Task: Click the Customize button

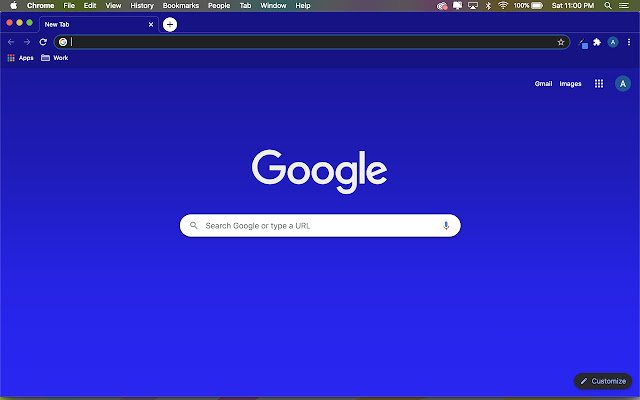Action: coord(603,381)
